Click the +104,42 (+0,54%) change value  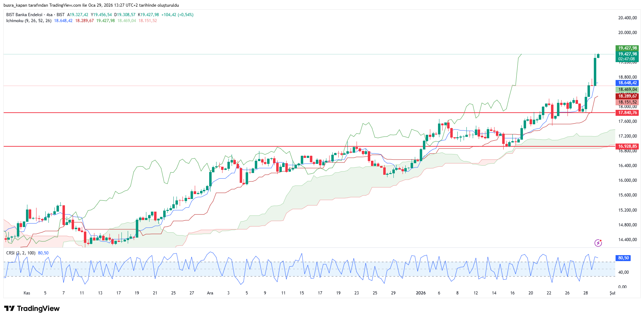coord(177,15)
